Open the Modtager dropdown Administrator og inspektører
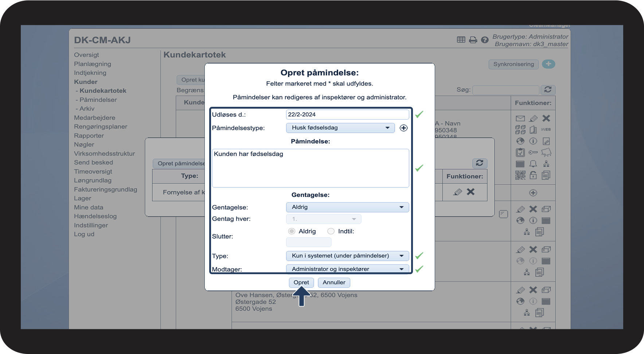This screenshot has height=354, width=644. click(347, 269)
